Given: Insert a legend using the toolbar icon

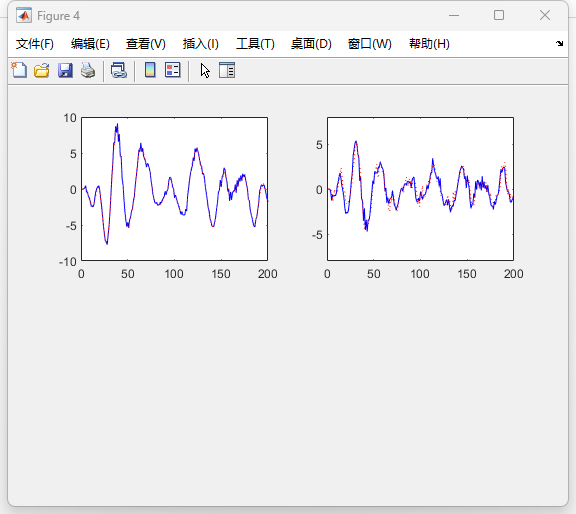Looking at the screenshot, I should point(173,70).
